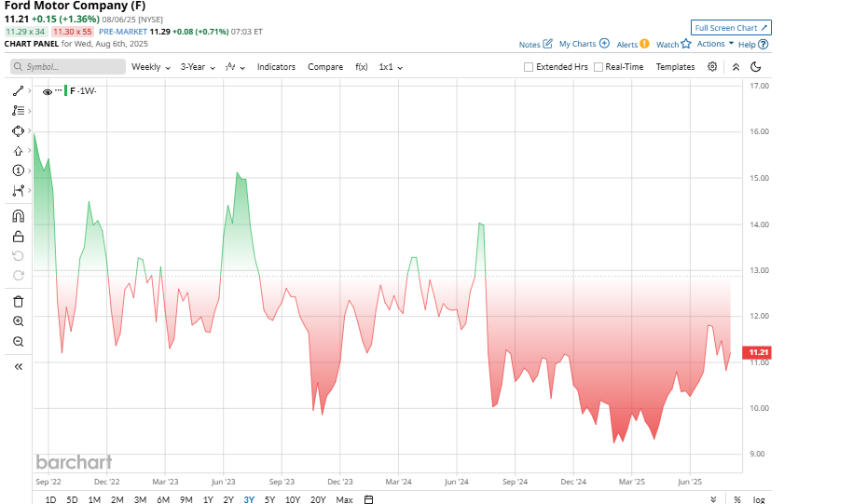Delete drawings with trash icon

(18, 302)
